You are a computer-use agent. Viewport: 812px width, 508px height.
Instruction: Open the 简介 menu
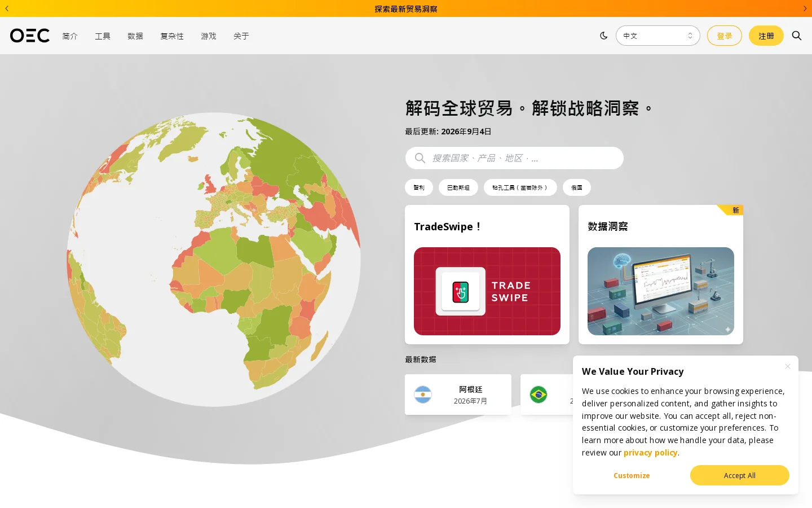click(70, 36)
